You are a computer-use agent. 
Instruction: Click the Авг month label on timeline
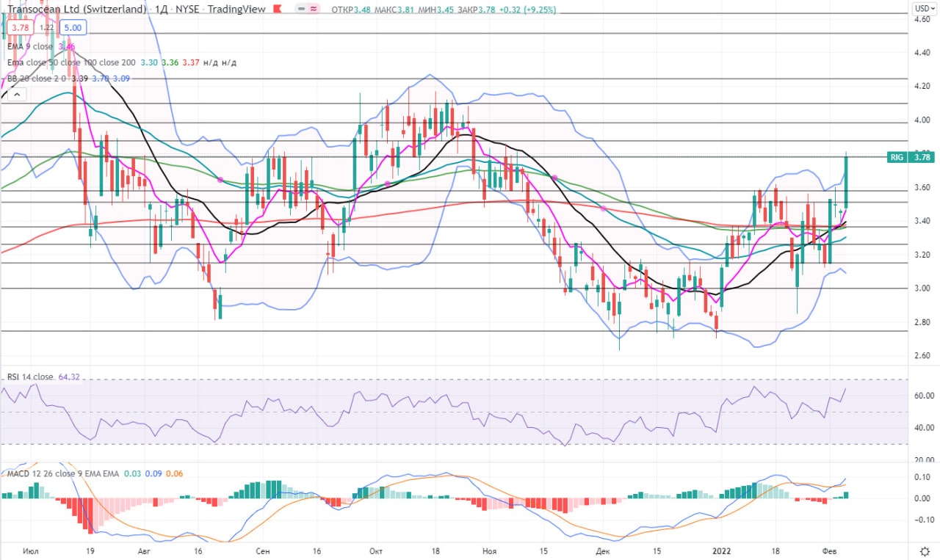[x=145, y=550]
